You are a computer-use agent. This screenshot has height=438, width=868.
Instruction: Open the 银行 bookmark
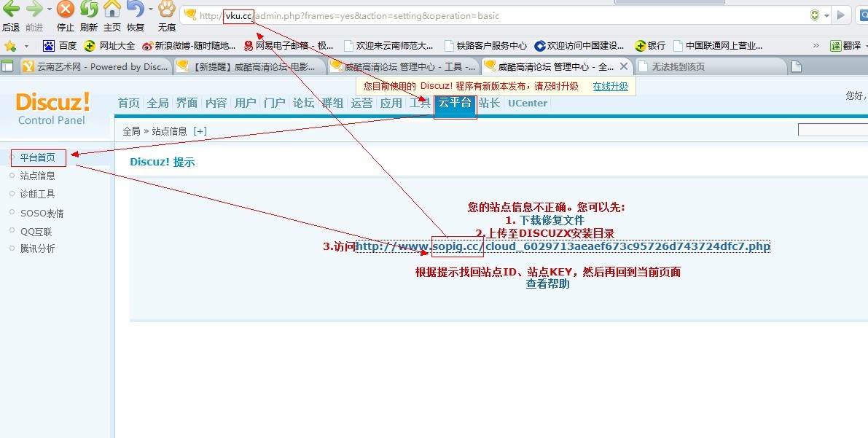(650, 46)
